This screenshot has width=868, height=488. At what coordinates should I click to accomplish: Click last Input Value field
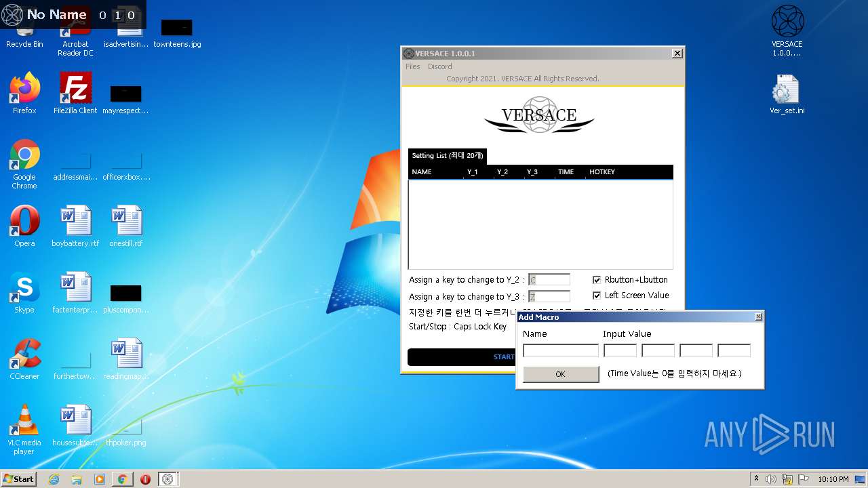pyautogui.click(x=734, y=350)
